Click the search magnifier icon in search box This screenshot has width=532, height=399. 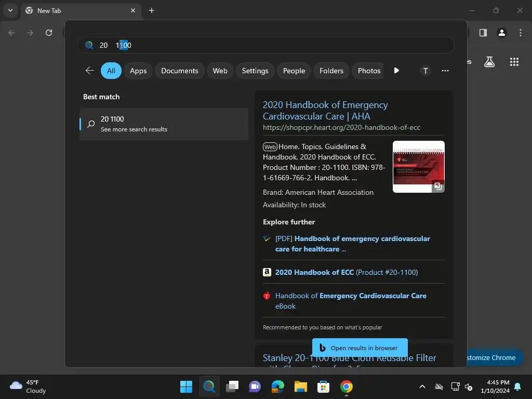[x=89, y=45]
